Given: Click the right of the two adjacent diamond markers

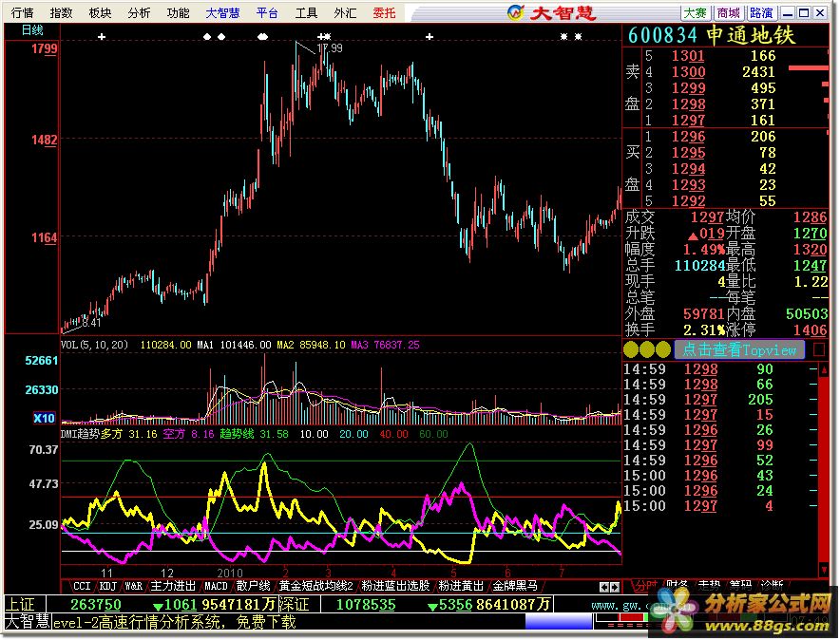Looking at the screenshot, I should tap(221, 37).
